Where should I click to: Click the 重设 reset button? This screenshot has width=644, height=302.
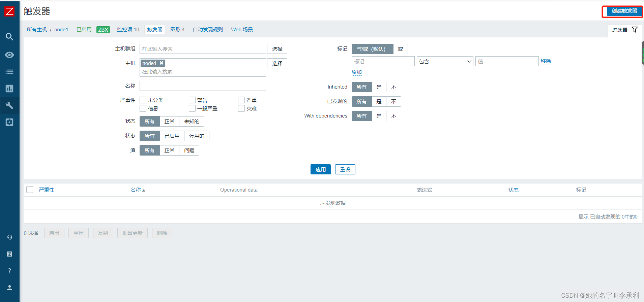345,169
